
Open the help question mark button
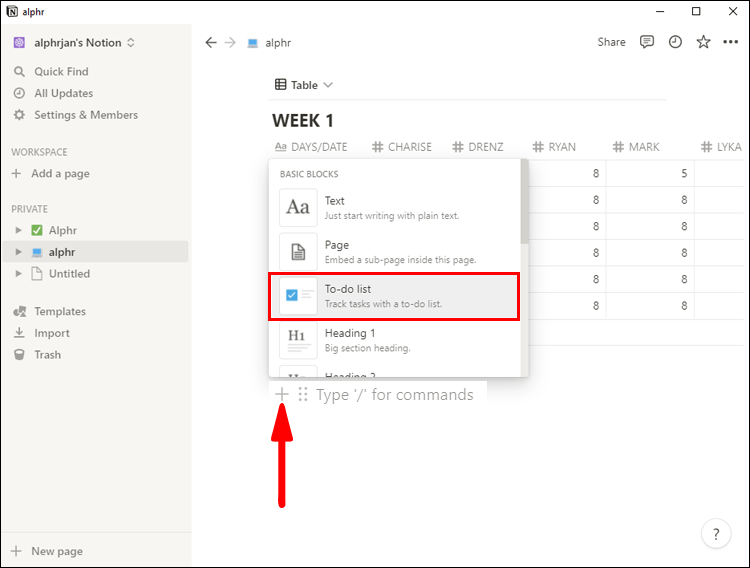pyautogui.click(x=715, y=534)
